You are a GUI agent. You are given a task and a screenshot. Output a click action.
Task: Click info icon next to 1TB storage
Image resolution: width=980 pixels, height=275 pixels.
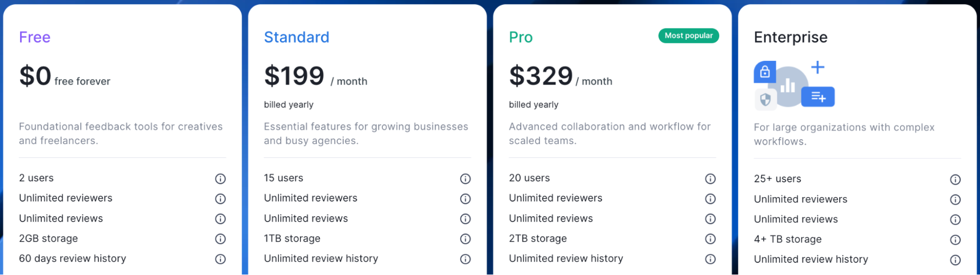(x=465, y=239)
